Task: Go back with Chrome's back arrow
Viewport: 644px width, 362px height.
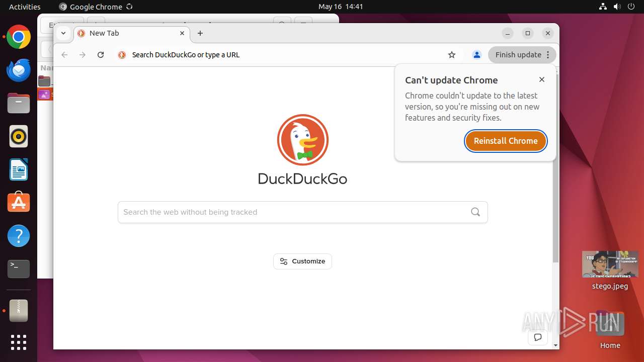Action: pos(64,55)
